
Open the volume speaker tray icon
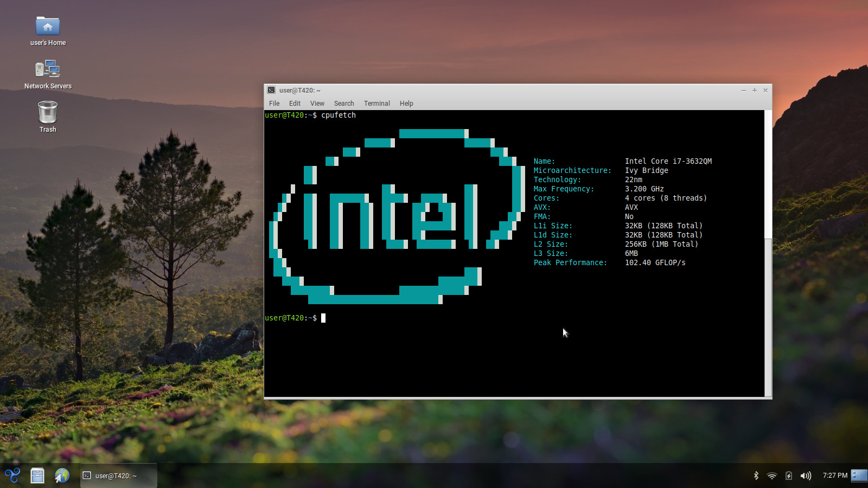(806, 476)
